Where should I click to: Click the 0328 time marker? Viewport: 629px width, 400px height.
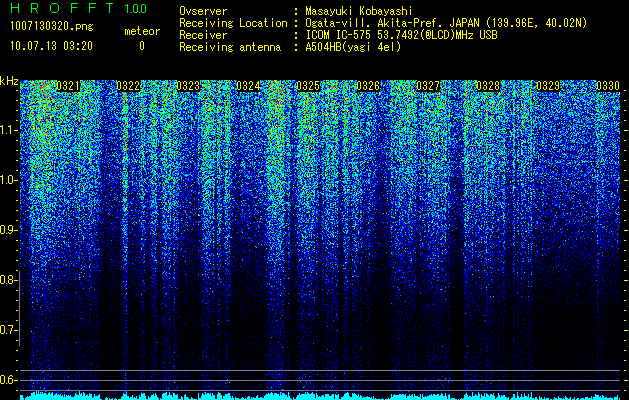tap(488, 86)
